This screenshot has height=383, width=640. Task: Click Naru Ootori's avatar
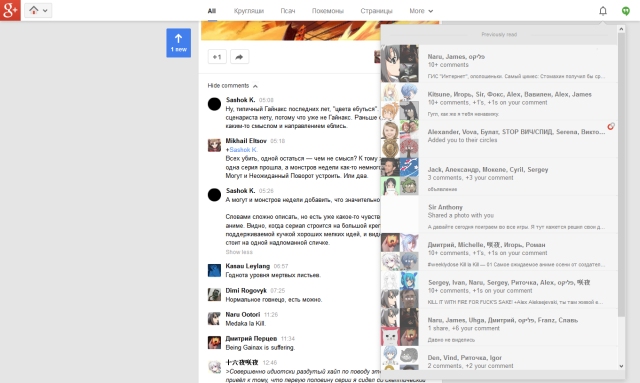coord(214,318)
